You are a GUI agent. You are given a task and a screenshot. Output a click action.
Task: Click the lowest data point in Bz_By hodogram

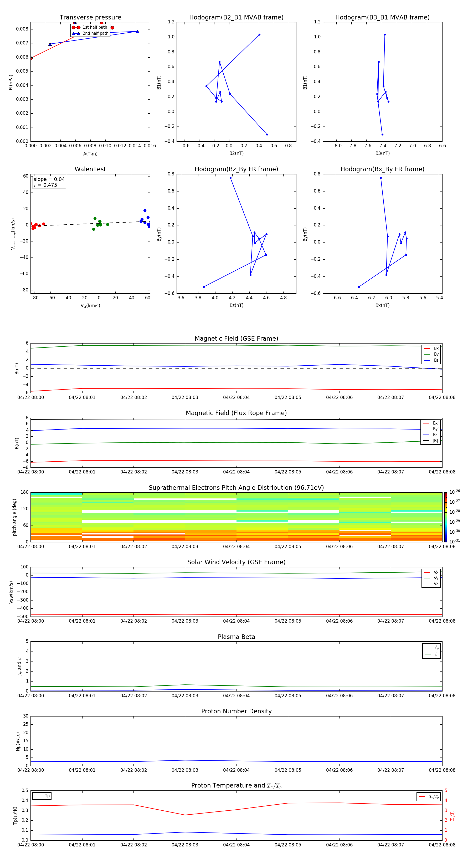[x=204, y=287]
